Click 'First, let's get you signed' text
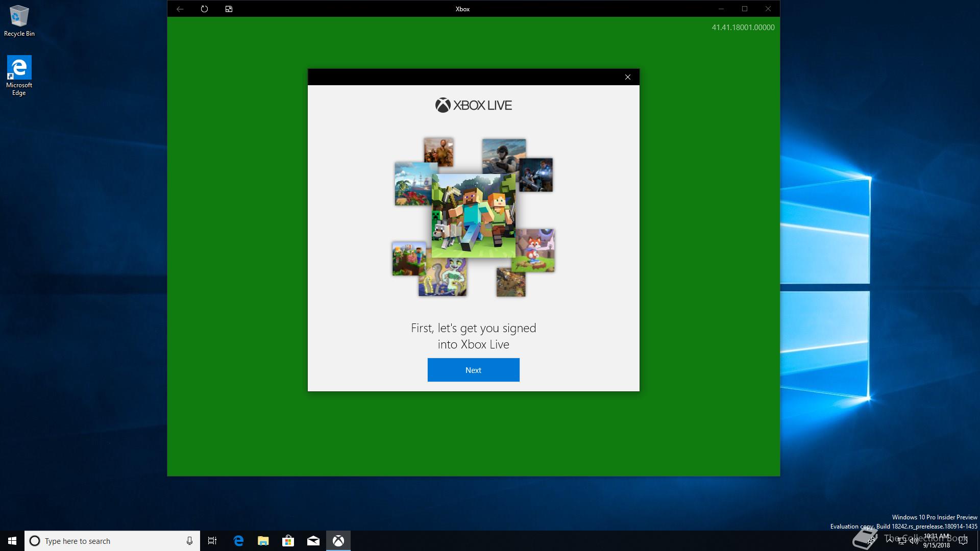Image resolution: width=980 pixels, height=551 pixels. pyautogui.click(x=473, y=328)
